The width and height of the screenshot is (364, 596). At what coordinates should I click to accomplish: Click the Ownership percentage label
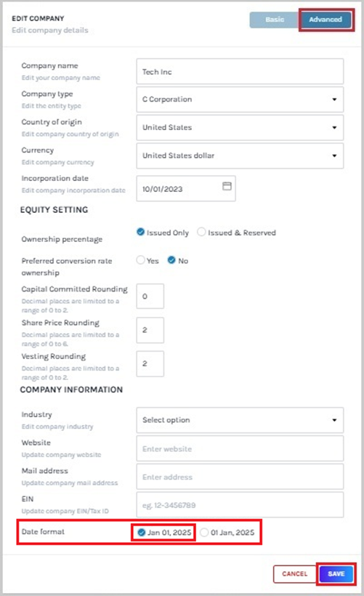click(62, 239)
